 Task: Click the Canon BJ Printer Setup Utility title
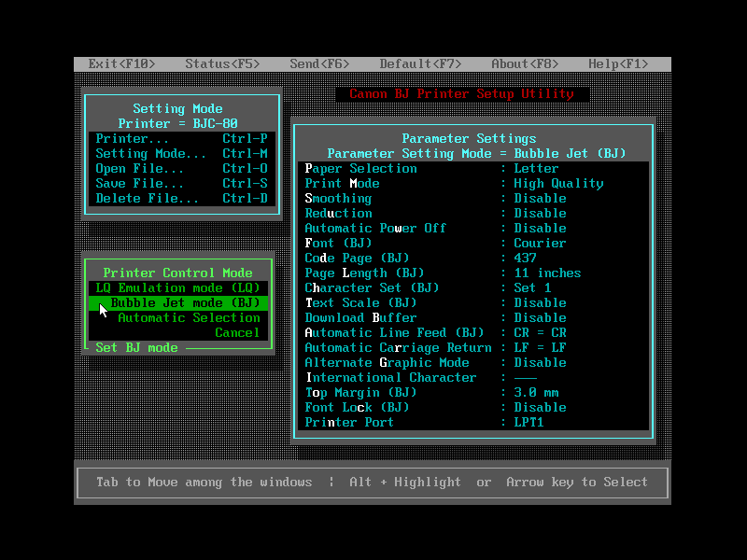pos(461,94)
